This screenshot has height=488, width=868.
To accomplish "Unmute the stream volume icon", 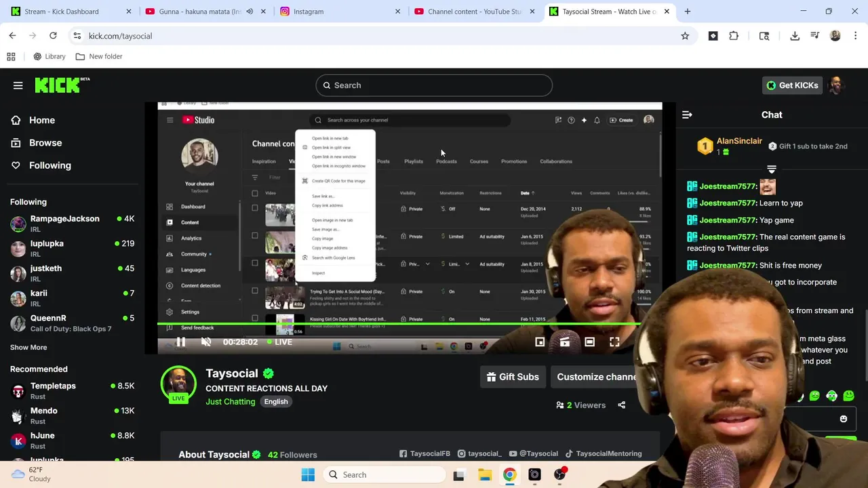I will [206, 342].
